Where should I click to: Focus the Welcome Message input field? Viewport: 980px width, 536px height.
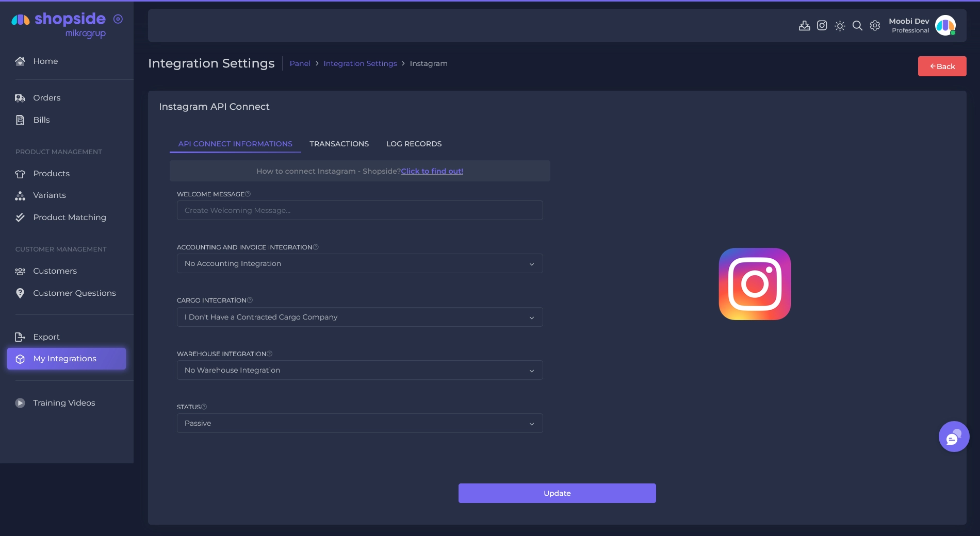(x=360, y=210)
